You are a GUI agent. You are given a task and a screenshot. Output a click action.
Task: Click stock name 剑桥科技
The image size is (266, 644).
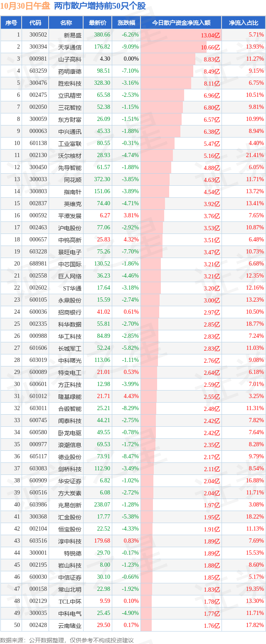click(x=70, y=469)
